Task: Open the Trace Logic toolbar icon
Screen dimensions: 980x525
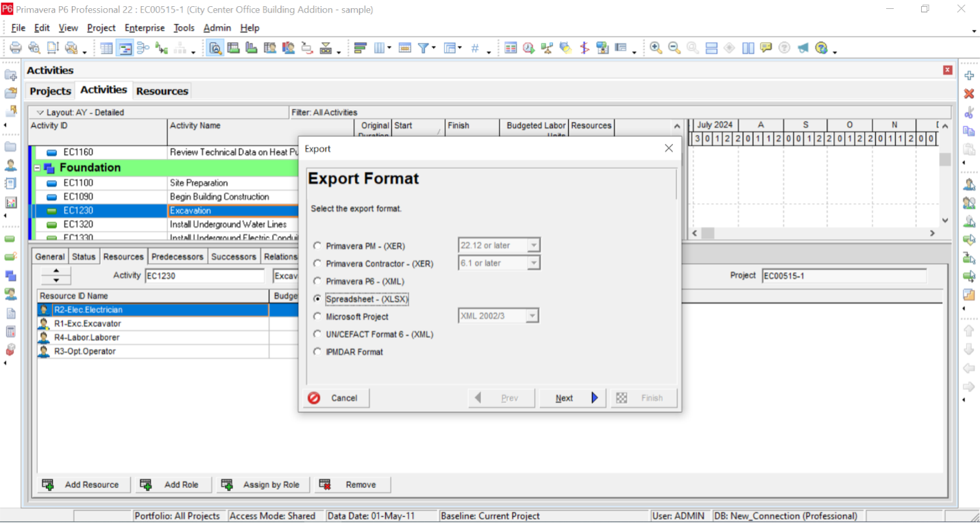Action: 162,48
